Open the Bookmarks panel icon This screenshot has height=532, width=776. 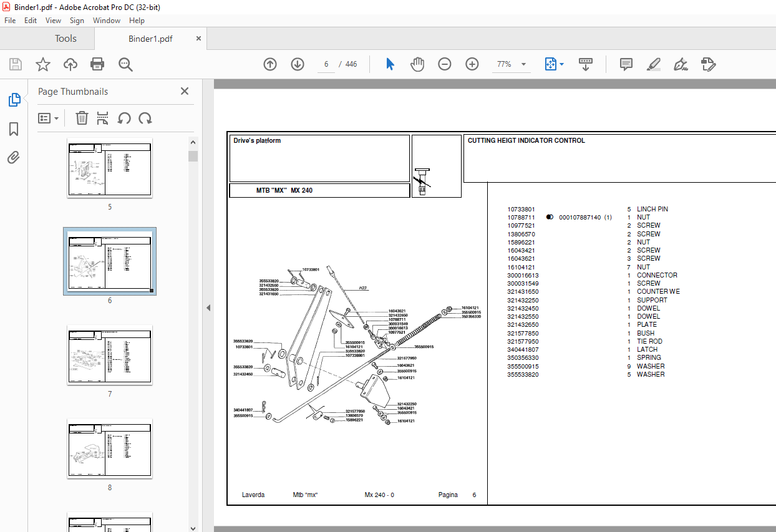click(x=14, y=129)
